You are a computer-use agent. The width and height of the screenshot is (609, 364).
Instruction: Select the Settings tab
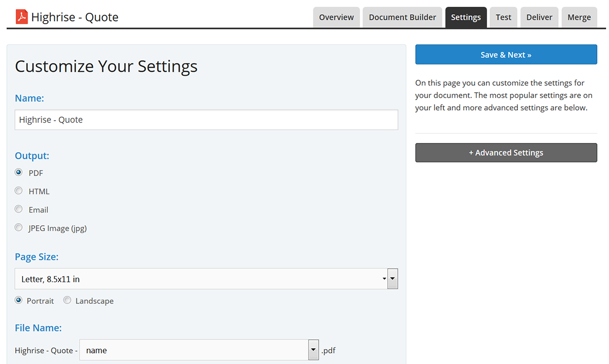pos(465,17)
